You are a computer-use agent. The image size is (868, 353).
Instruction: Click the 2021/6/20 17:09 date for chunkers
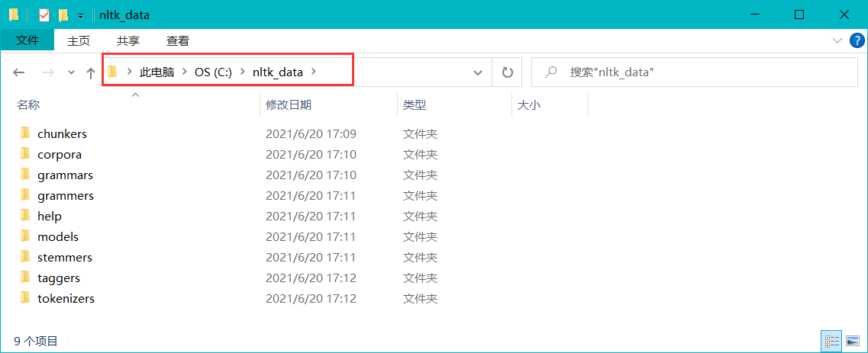[x=311, y=133]
